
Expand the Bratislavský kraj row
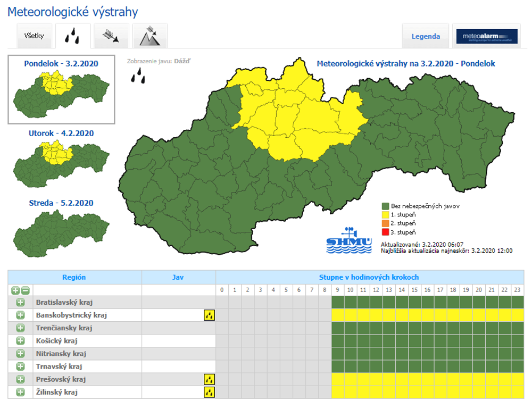tap(20, 303)
